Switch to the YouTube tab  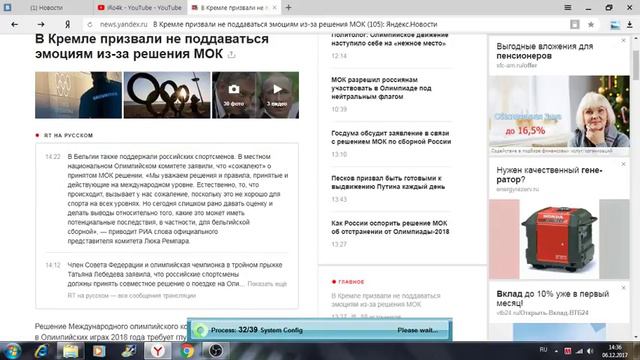[x=140, y=7]
